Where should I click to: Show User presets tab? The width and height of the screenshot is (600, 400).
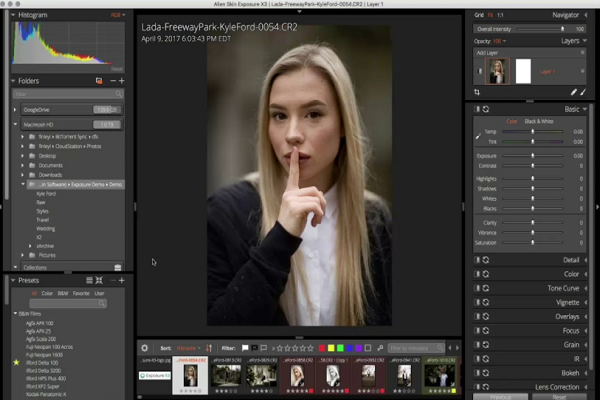pyautogui.click(x=99, y=293)
